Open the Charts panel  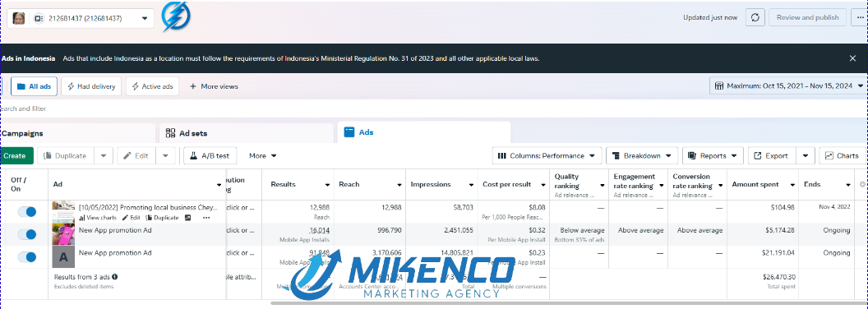tap(842, 155)
